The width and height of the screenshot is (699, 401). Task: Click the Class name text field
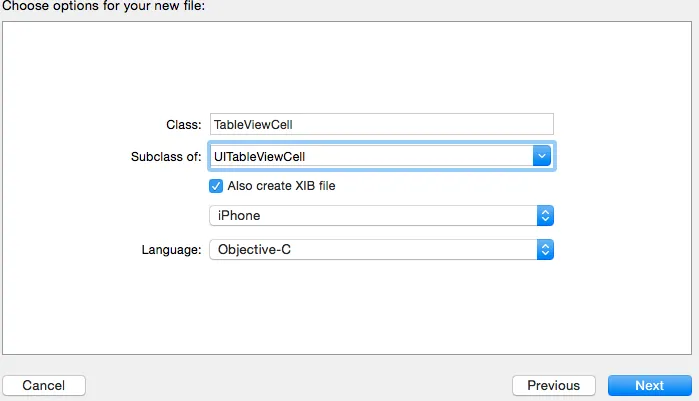380,124
